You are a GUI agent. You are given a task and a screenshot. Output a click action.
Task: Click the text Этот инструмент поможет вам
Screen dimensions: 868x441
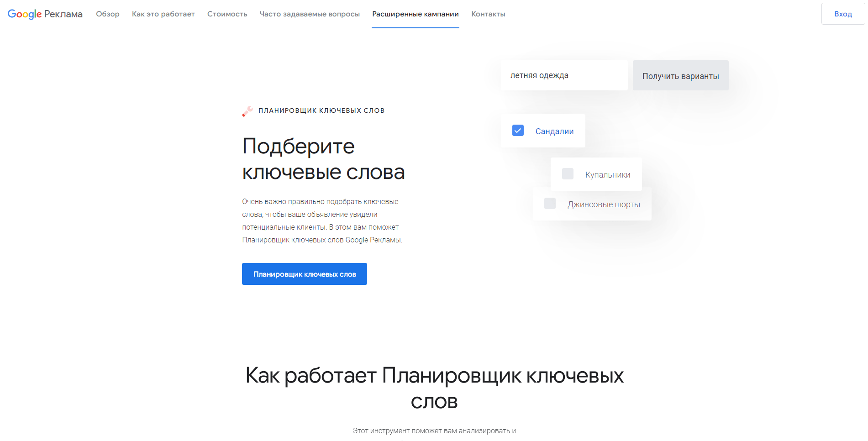(434, 430)
